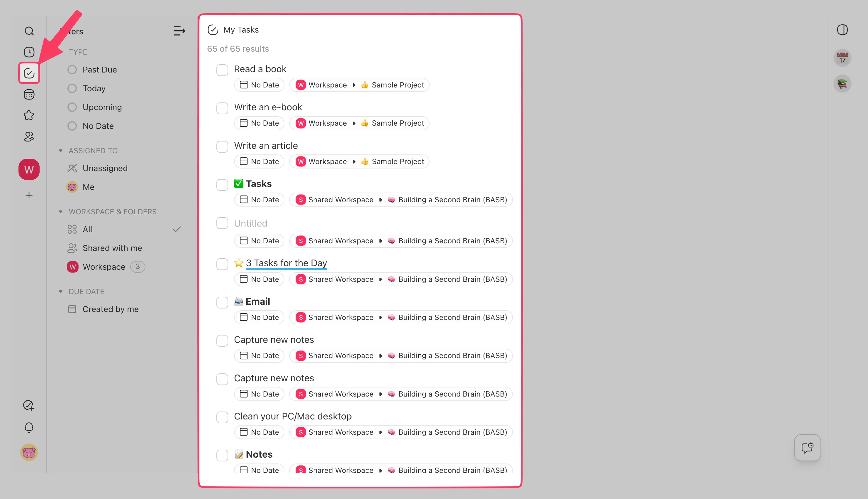
Task: Select All workspaces filter
Action: (x=124, y=229)
